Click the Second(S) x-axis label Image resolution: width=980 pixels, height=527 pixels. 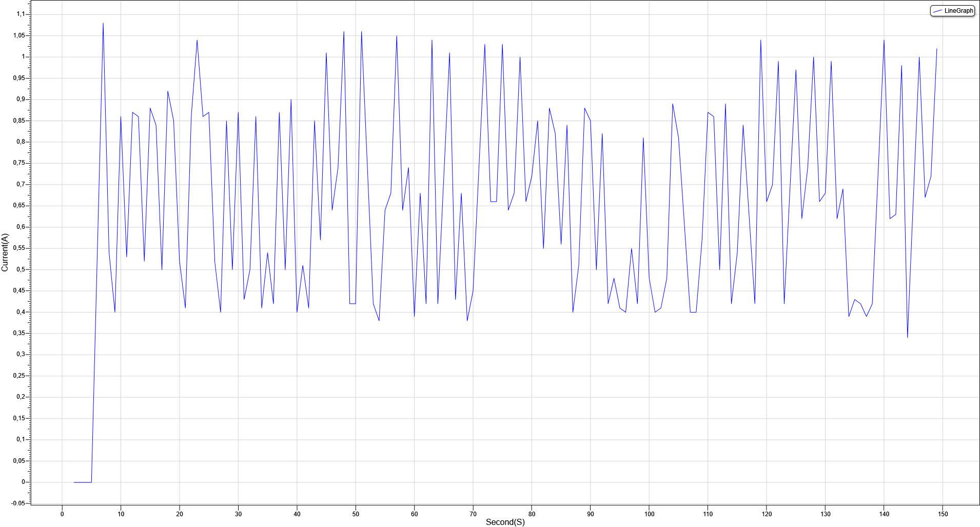[505, 521]
